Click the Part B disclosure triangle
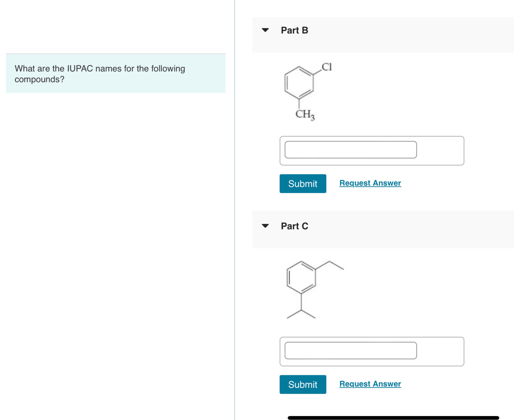The width and height of the screenshot is (514, 420). click(x=265, y=30)
